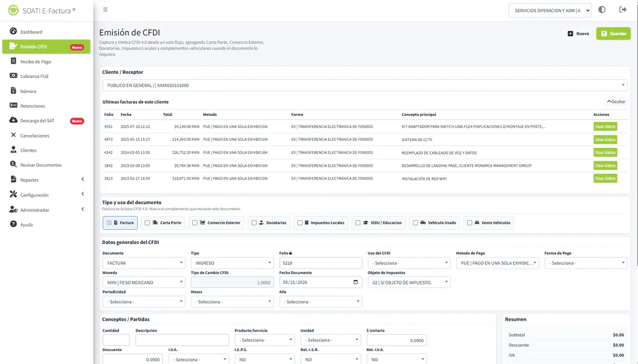Click the Comercio Exterior ship icon
This screenshot has height=364, width=638.
(x=202, y=222)
